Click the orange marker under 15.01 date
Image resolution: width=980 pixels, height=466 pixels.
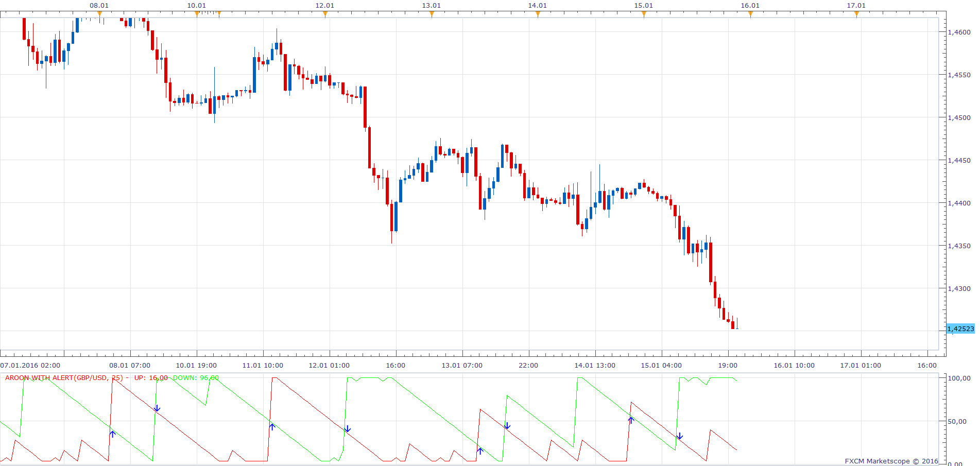(x=644, y=14)
